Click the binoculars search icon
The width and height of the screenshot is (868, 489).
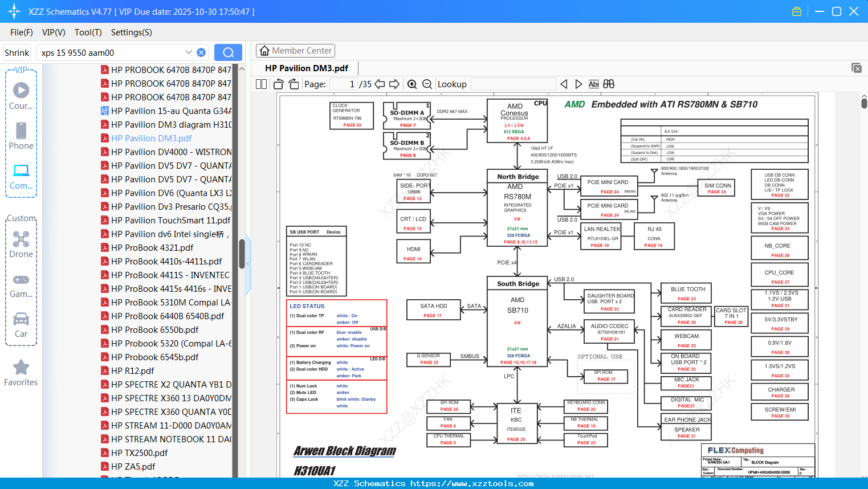(609, 84)
